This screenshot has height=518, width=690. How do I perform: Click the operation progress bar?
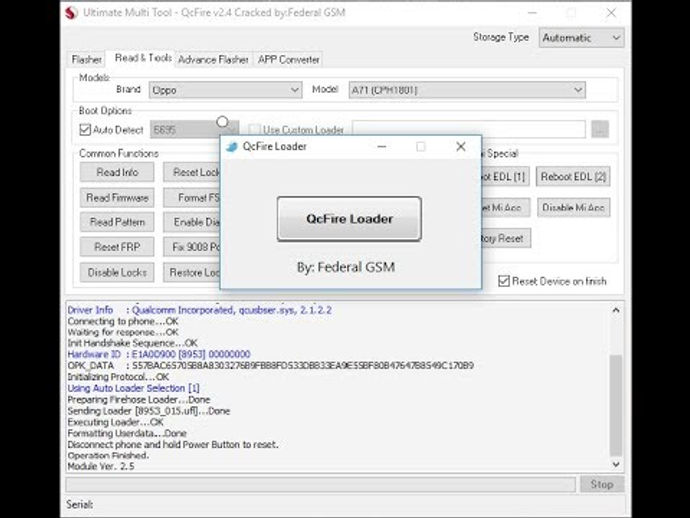click(321, 485)
